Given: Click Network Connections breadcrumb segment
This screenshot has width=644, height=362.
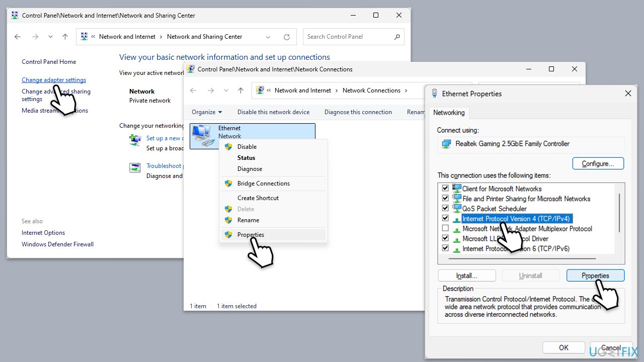Looking at the screenshot, I should click(371, 90).
